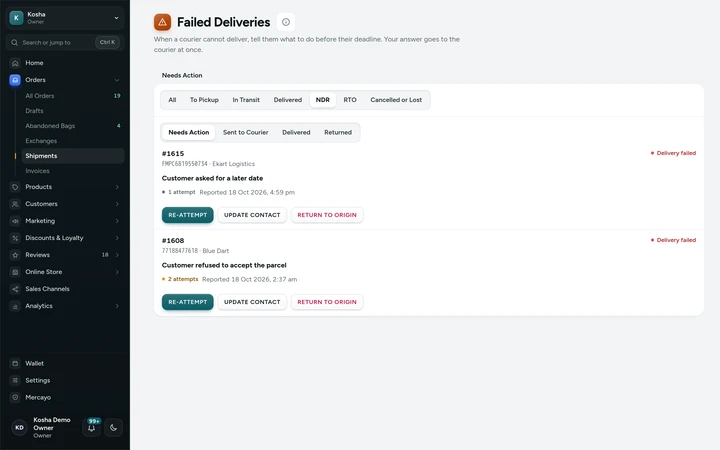This screenshot has width=720, height=450.
Task: Focus the Search or jump to field
Action: (x=65, y=42)
